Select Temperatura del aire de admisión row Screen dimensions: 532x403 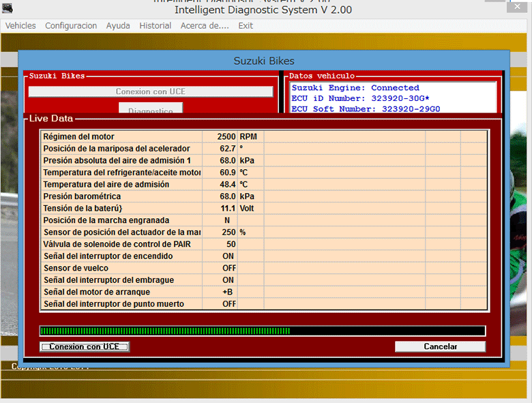point(264,185)
